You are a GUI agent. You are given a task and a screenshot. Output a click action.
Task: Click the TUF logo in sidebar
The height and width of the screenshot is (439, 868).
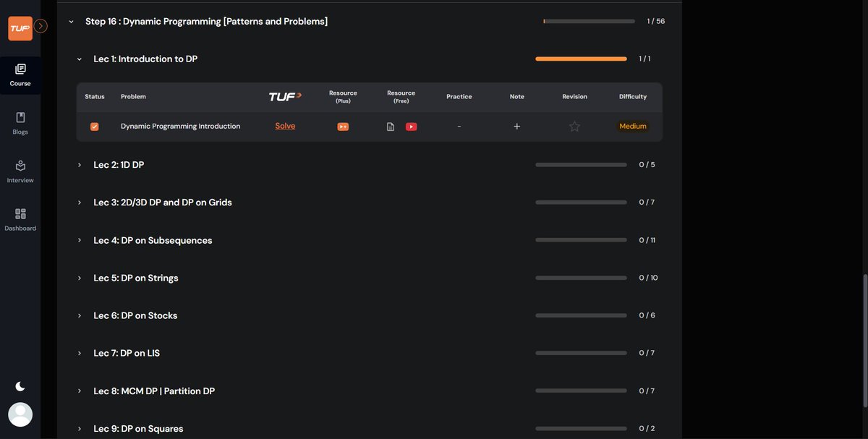20,28
